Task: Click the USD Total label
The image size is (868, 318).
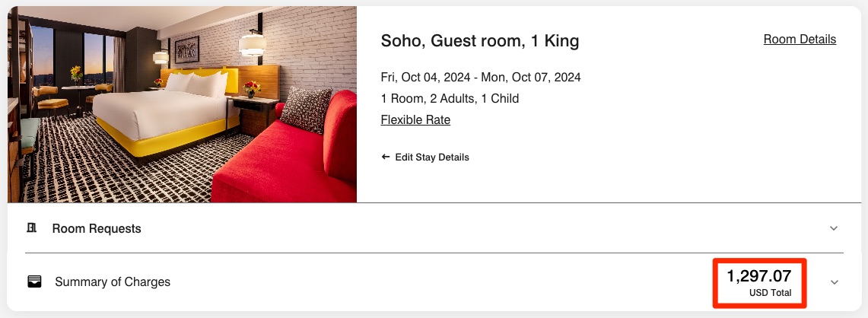Action: tap(770, 293)
